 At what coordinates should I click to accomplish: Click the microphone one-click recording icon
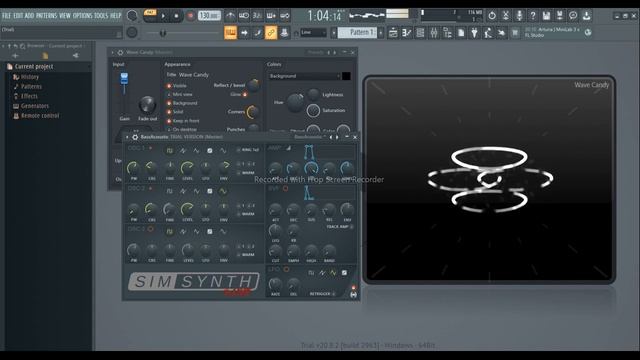click(x=519, y=16)
